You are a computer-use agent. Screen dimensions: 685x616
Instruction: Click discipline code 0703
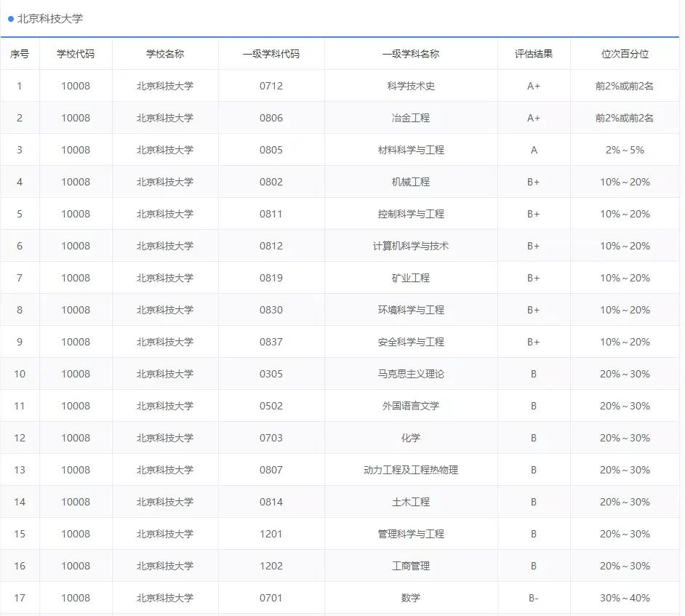[271, 438]
